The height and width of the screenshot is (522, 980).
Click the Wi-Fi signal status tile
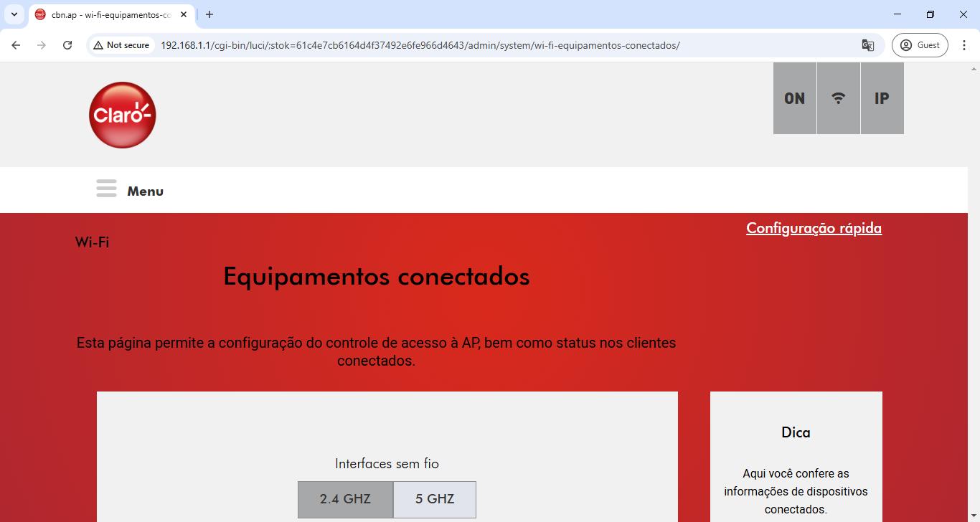click(838, 98)
